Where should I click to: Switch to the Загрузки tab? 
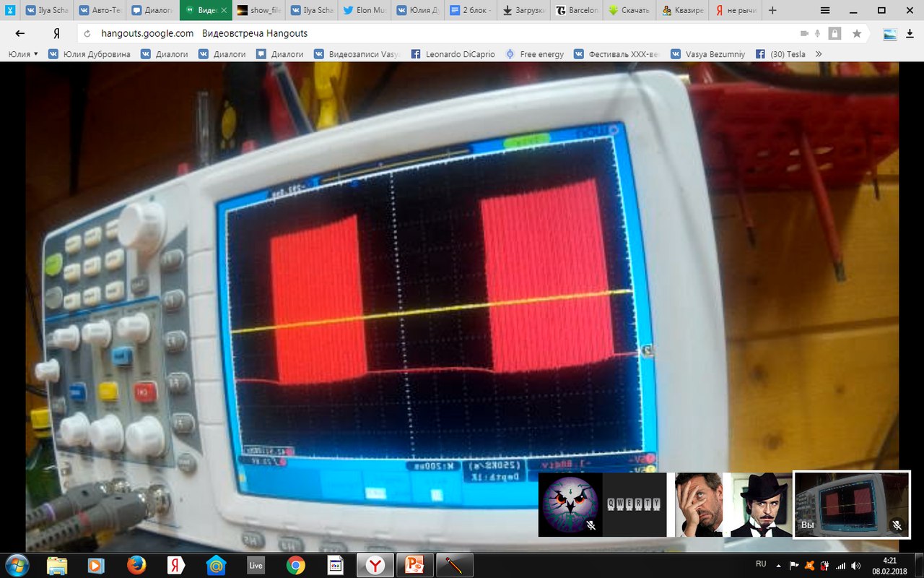click(x=523, y=10)
